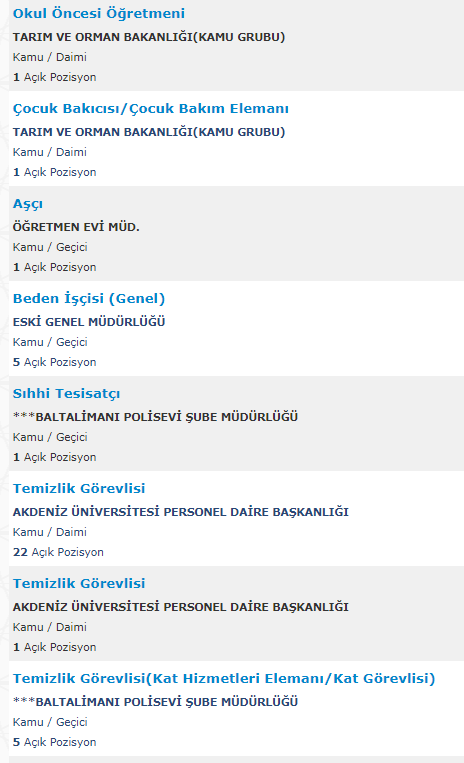Click AKDENİZ ÜNİVERSİTESİ employer above 22 Açık Pozisyon
The width and height of the screenshot is (464, 763).
coord(180,512)
